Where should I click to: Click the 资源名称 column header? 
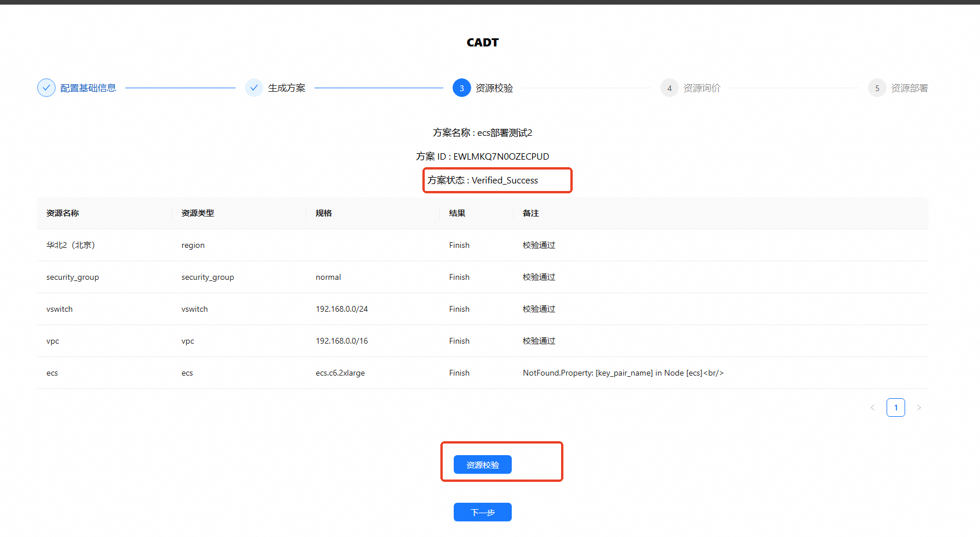[63, 213]
